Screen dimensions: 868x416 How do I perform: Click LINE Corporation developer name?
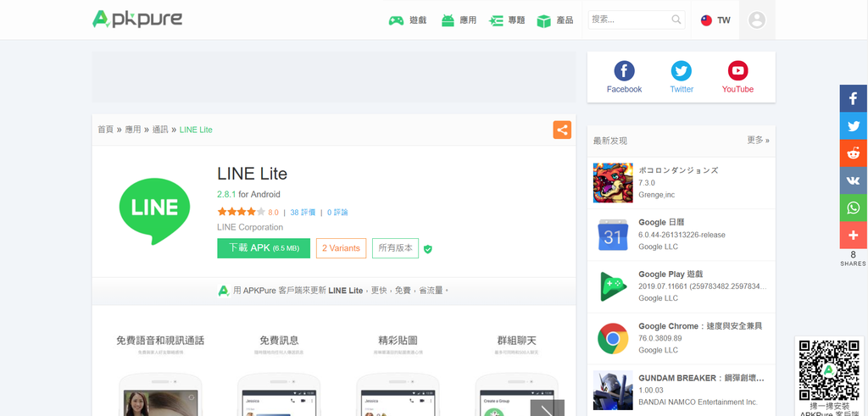[x=250, y=227]
